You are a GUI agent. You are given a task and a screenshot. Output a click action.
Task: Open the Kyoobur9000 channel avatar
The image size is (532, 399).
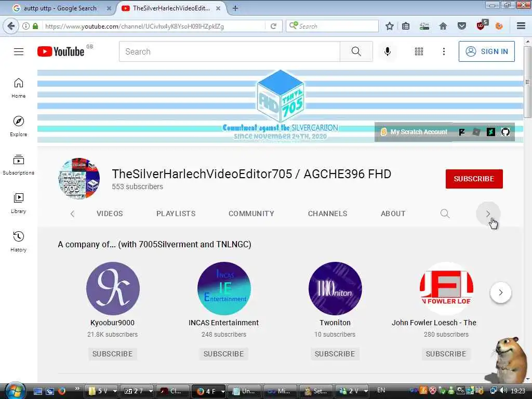click(x=113, y=288)
